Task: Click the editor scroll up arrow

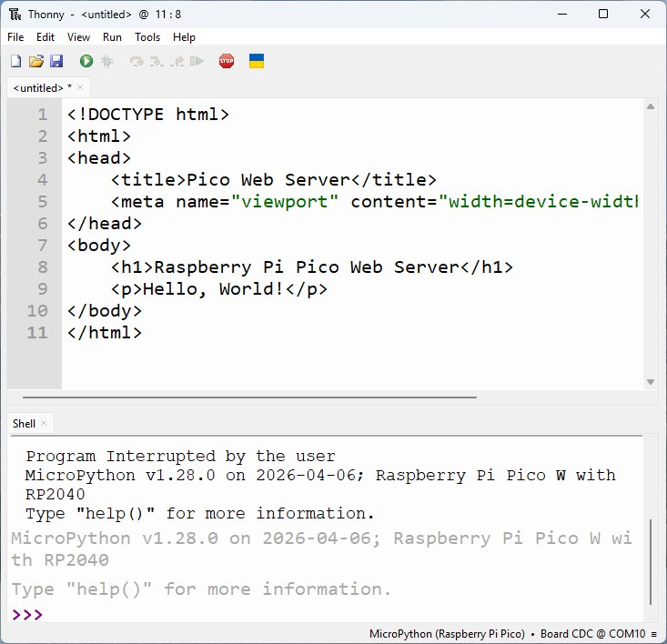Action: coord(651,106)
